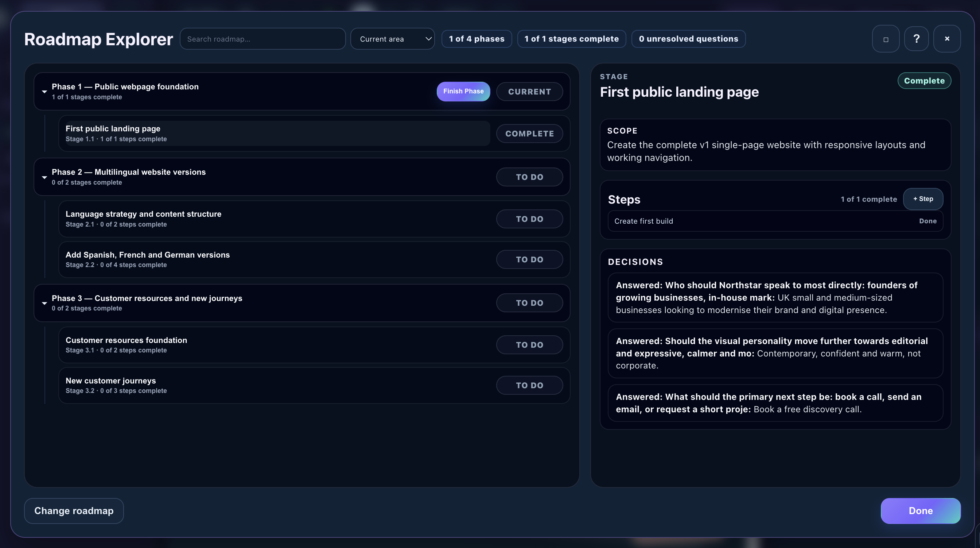The image size is (980, 548).
Task: Click the Done button at bottom right
Action: pos(920,511)
